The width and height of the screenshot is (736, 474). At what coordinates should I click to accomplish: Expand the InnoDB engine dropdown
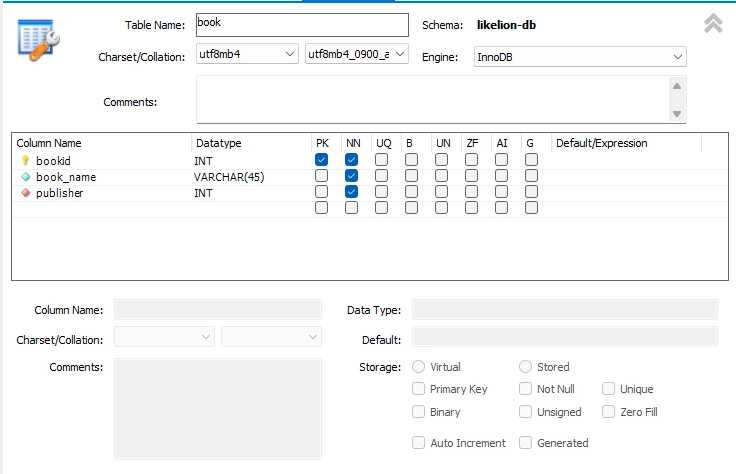[677, 57]
